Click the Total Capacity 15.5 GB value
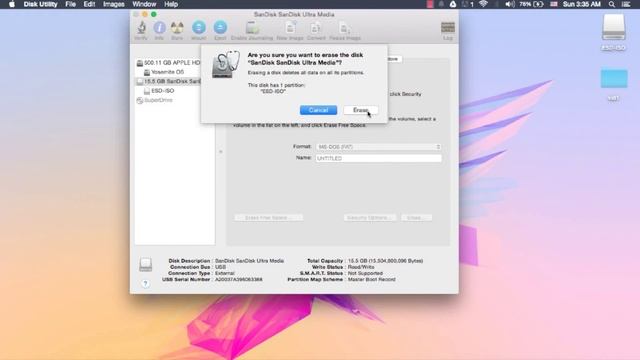Image resolution: width=640 pixels, height=360 pixels. [x=385, y=260]
